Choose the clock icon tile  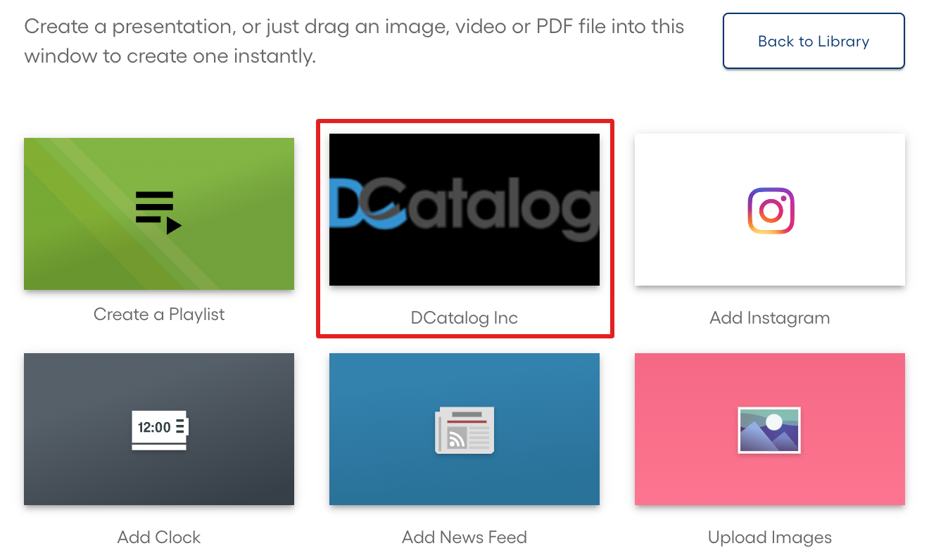click(159, 429)
